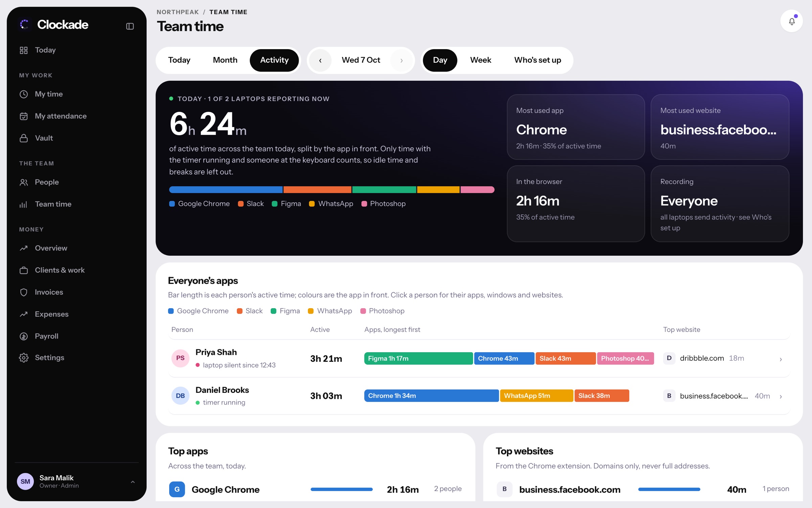Click the green Figma segment in summary bar
812x508 pixels.
click(x=384, y=190)
